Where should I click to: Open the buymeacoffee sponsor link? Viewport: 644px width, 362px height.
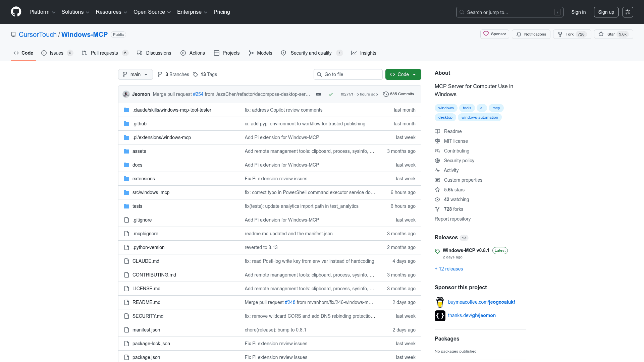[482, 302]
